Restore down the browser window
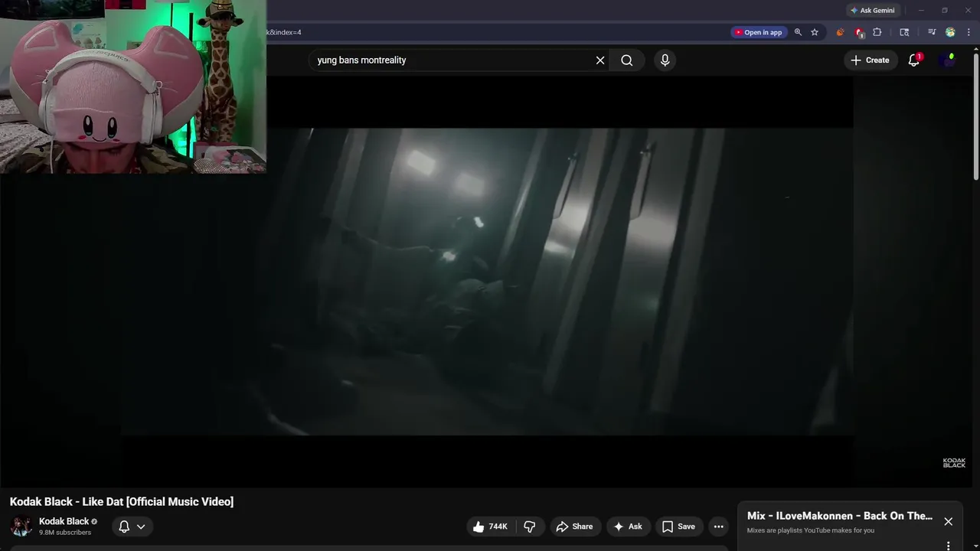 (945, 11)
